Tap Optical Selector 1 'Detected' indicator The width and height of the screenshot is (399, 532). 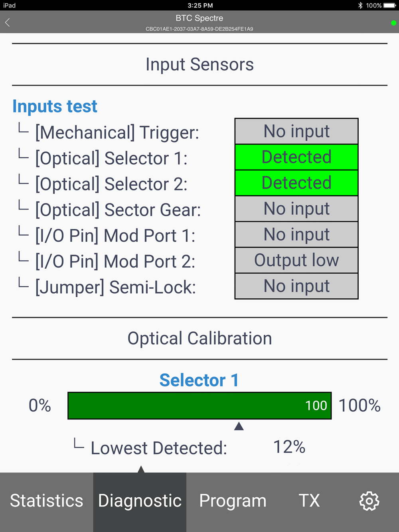(x=296, y=157)
